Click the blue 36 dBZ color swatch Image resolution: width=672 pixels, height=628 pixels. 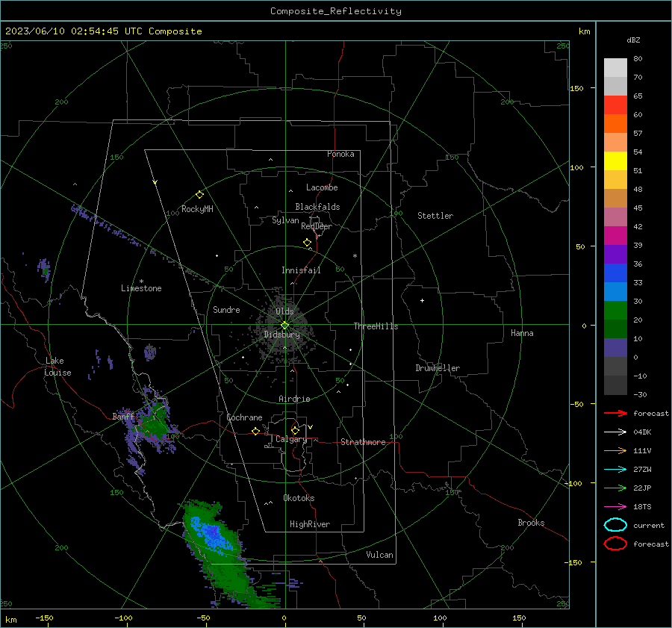pyautogui.click(x=615, y=273)
